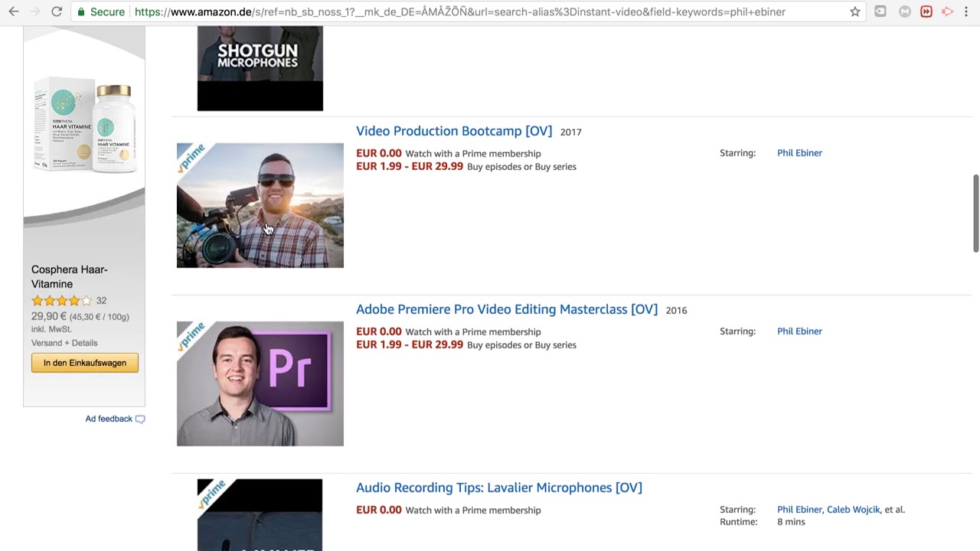The width and height of the screenshot is (980, 551).
Task: Click the Premiere Pro Masterclass thumbnail
Action: [260, 383]
